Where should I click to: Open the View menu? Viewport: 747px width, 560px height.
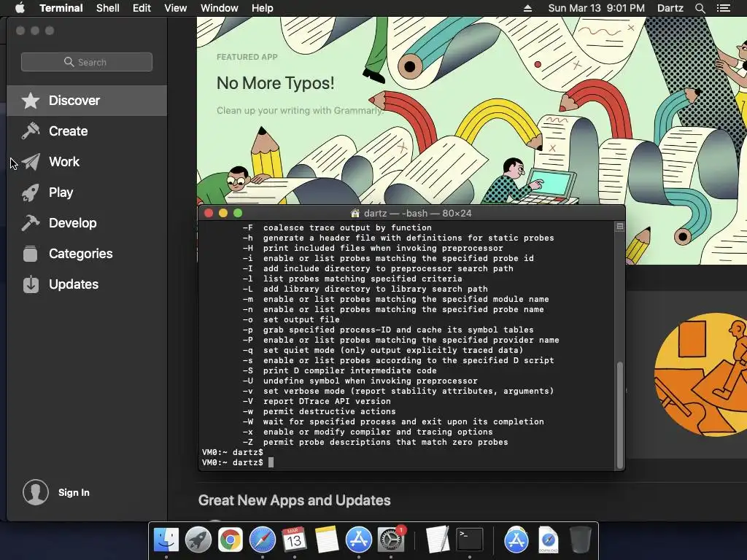175,8
